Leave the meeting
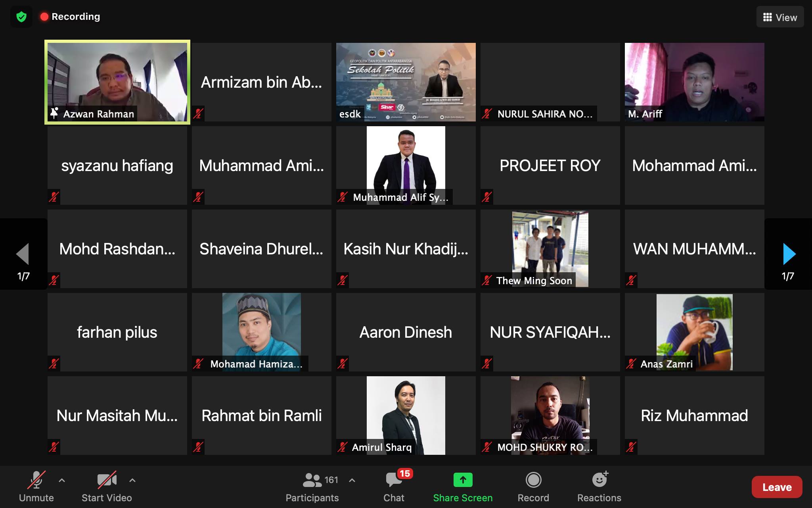The width and height of the screenshot is (812, 508). (777, 487)
